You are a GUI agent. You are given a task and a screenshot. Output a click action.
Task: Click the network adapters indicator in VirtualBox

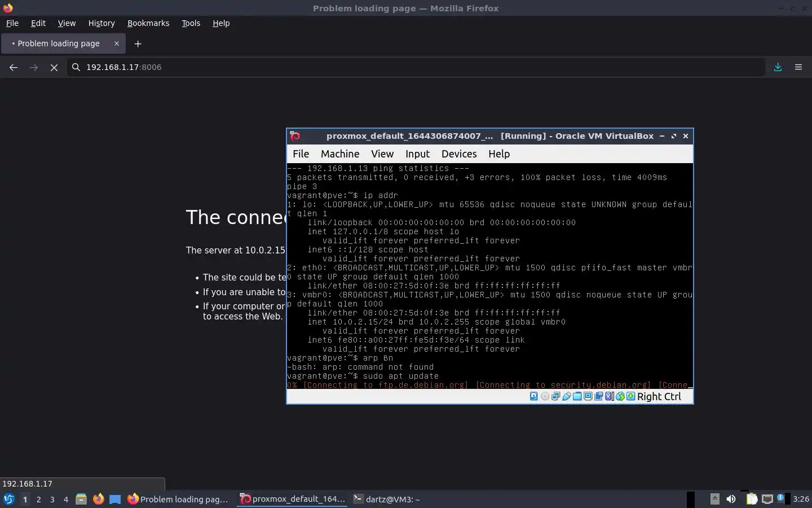coord(555,396)
